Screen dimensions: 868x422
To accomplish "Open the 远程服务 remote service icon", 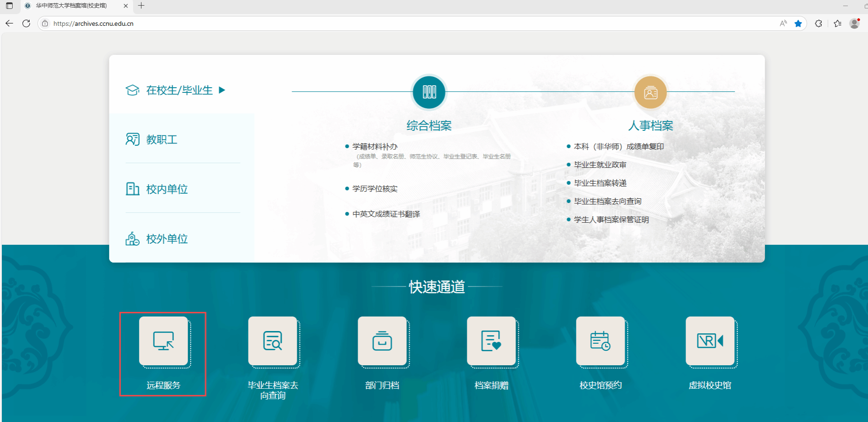I will [x=164, y=341].
